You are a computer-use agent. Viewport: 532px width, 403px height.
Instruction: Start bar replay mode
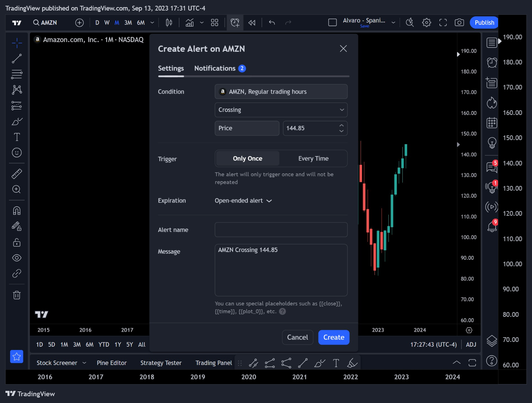(252, 23)
